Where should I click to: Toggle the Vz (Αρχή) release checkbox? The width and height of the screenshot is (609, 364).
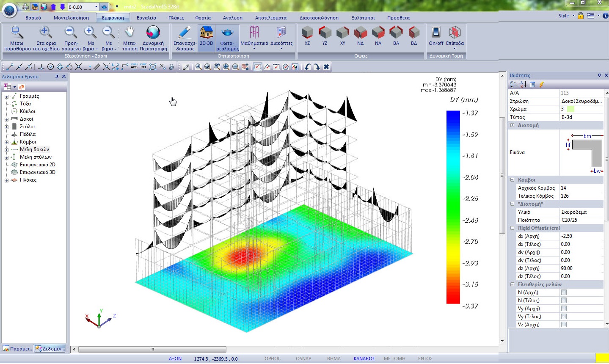(x=564, y=325)
